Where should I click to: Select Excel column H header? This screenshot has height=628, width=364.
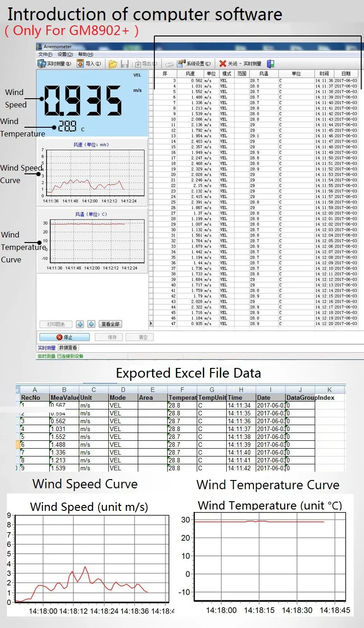click(x=241, y=390)
